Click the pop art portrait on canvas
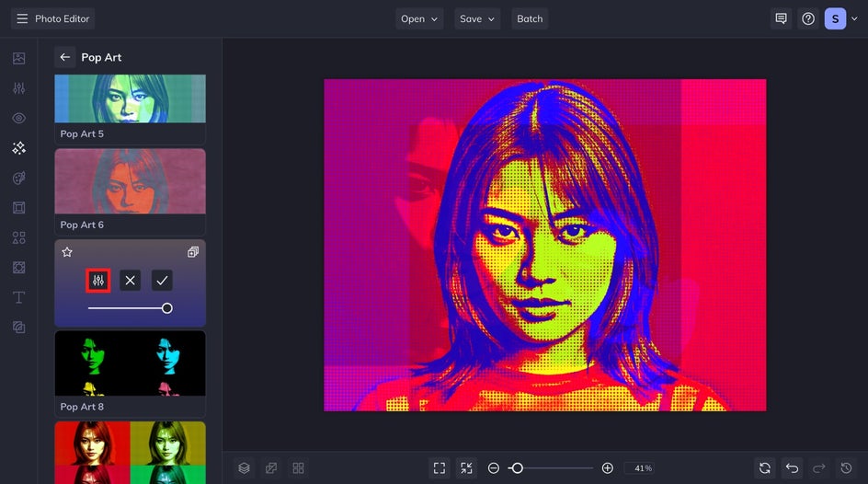The image size is (868, 484). coord(545,246)
